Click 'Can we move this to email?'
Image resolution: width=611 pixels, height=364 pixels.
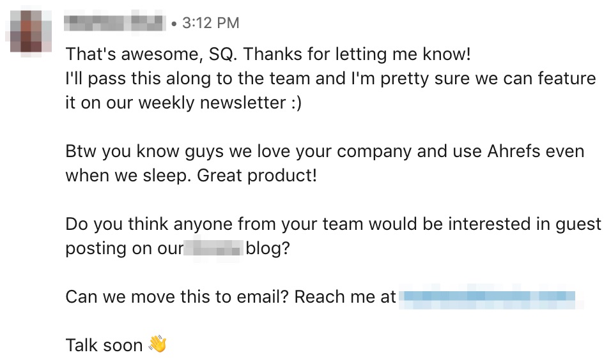pos(177,297)
